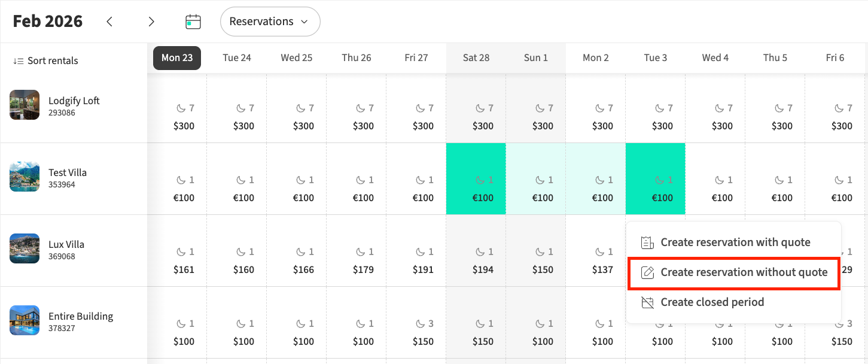Click the today calendar icon
Image resolution: width=868 pixels, height=364 pixels.
pos(193,22)
